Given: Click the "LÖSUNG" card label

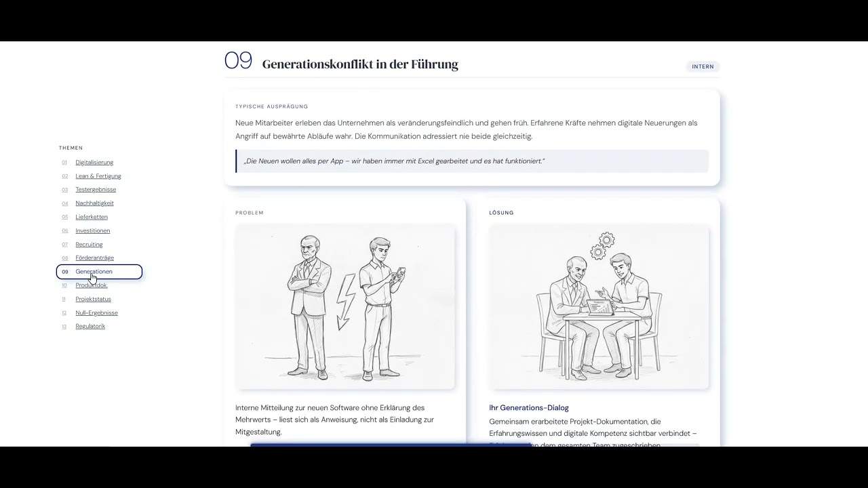Looking at the screenshot, I should tap(502, 213).
